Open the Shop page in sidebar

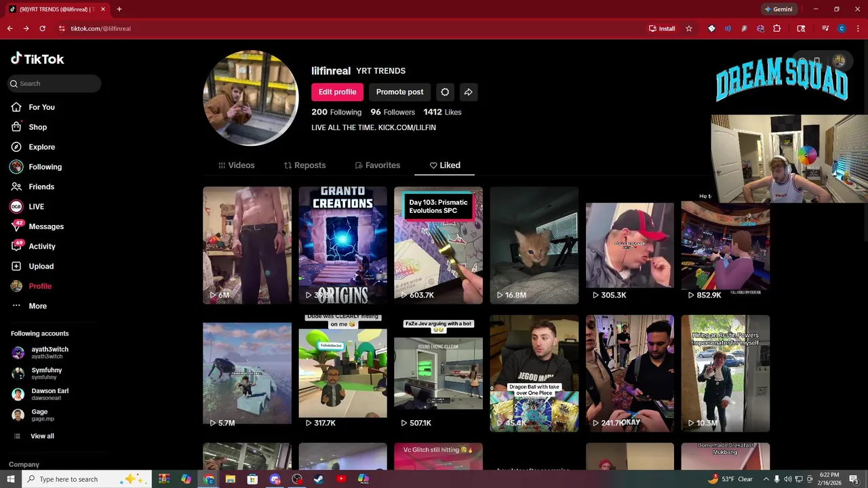click(37, 127)
